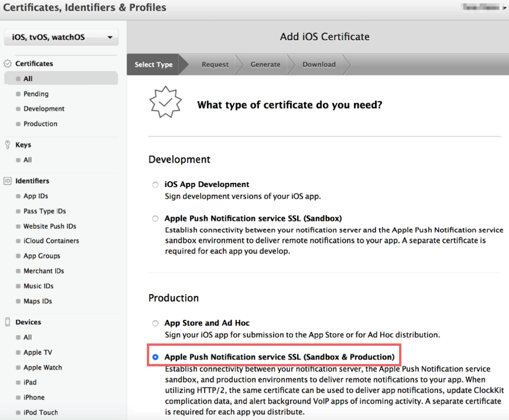Click 'Certificates, Identifiers & Profiles' page title
The image size is (509, 420).
pyautogui.click(x=85, y=7)
